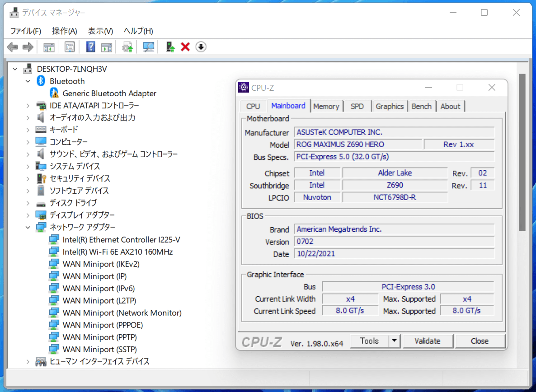
Task: Click the Tools button in CPU-Z
Action: [370, 341]
